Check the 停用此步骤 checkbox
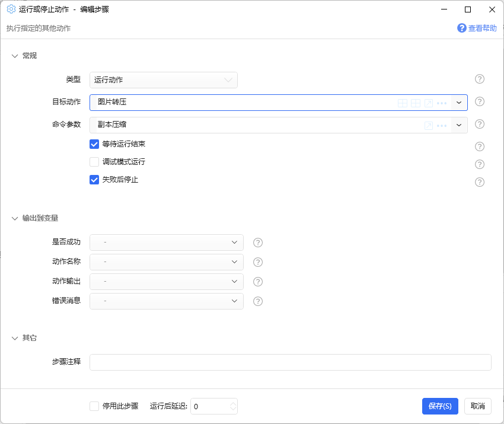This screenshot has width=504, height=424. (94, 406)
